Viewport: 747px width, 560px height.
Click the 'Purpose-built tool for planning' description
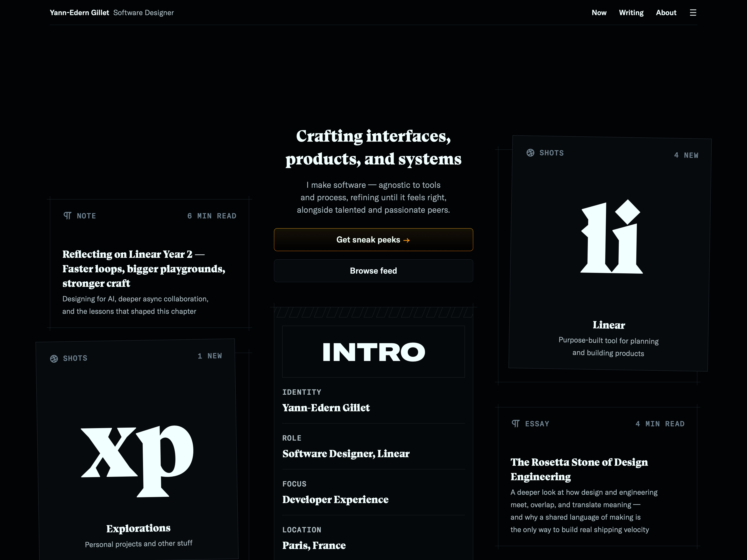coord(608,347)
